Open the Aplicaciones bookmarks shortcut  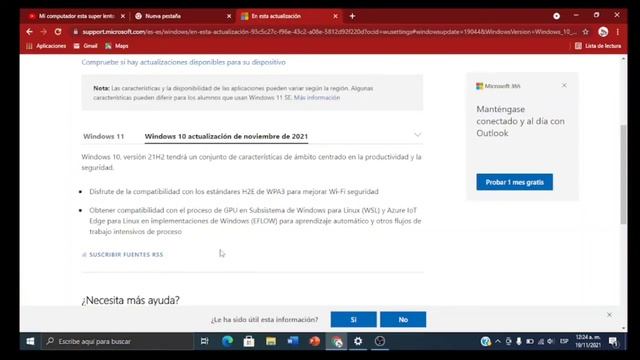coord(46,46)
